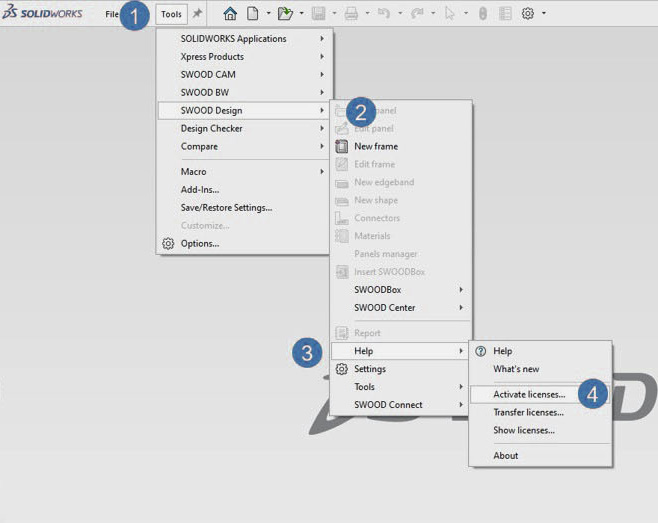Open dropdown arrow next to Open icon
Viewport: 658px width, 523px height.
pyautogui.click(x=302, y=14)
